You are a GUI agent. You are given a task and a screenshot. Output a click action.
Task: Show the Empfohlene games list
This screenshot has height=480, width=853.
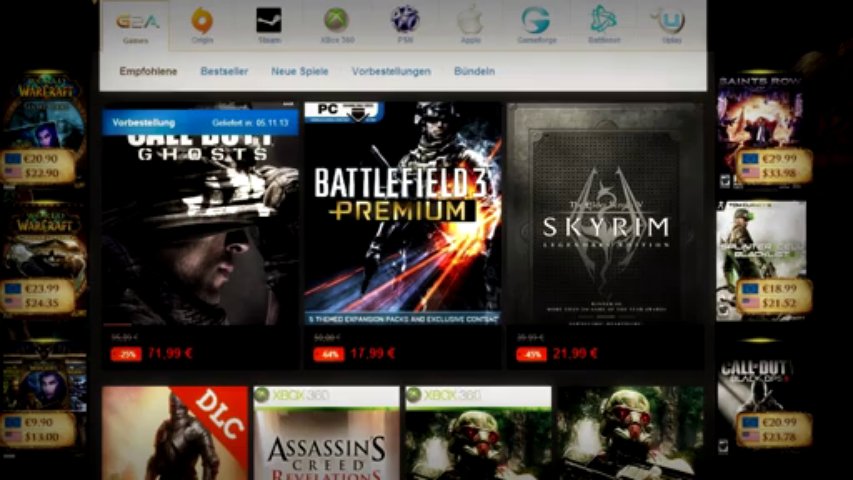[x=149, y=72]
